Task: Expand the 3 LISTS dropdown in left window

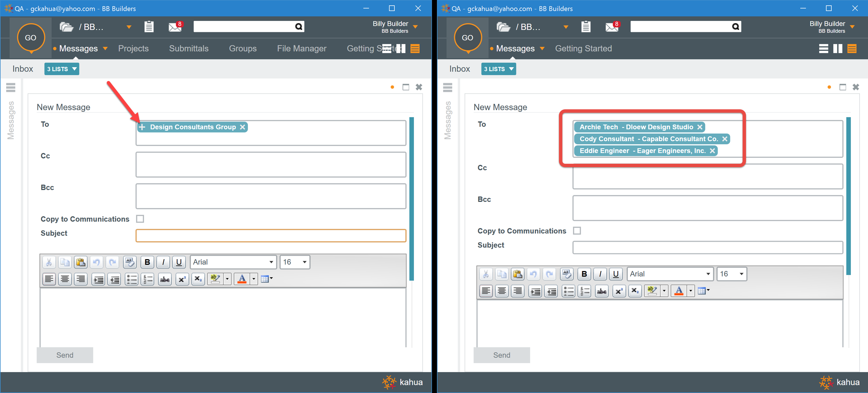Action: (x=62, y=69)
